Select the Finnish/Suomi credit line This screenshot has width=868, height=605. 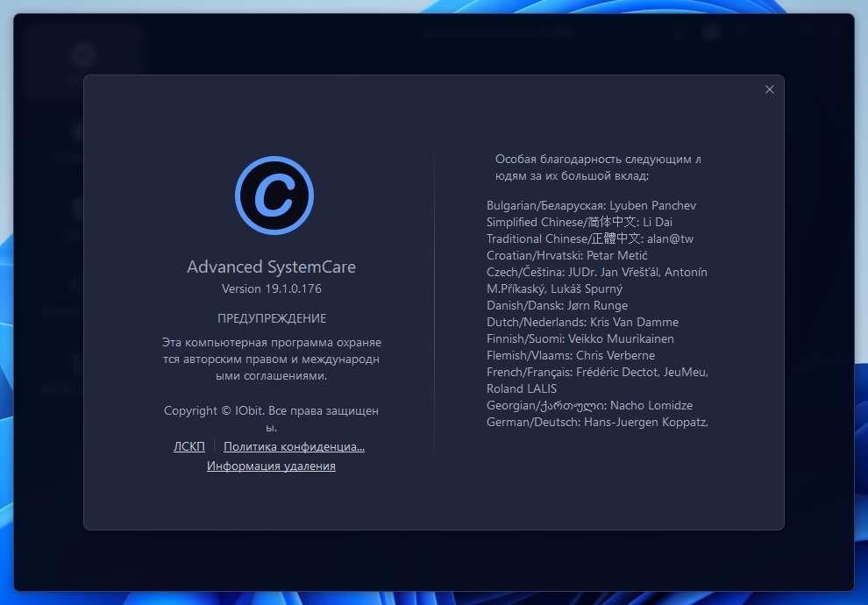click(x=580, y=338)
